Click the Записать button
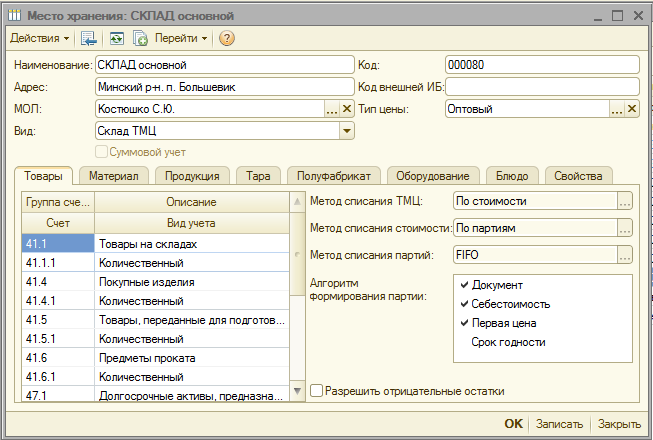This screenshot has height=440, width=653. point(558,423)
